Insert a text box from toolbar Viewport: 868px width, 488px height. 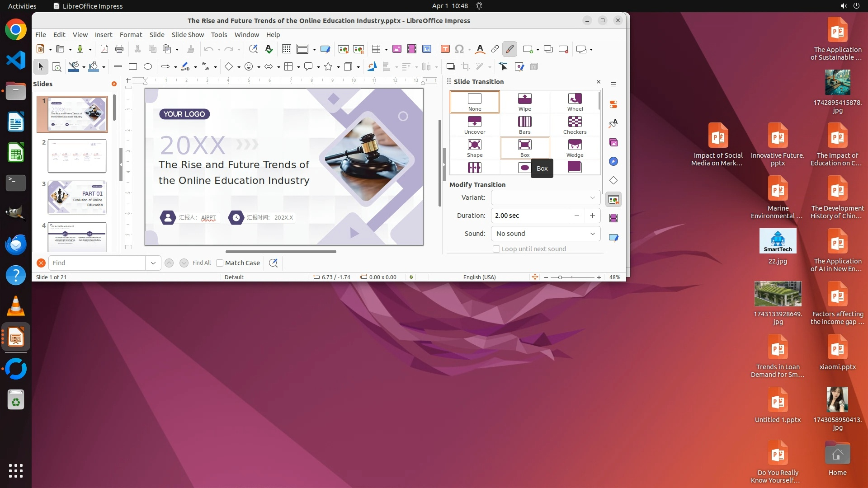pyautogui.click(x=445, y=49)
